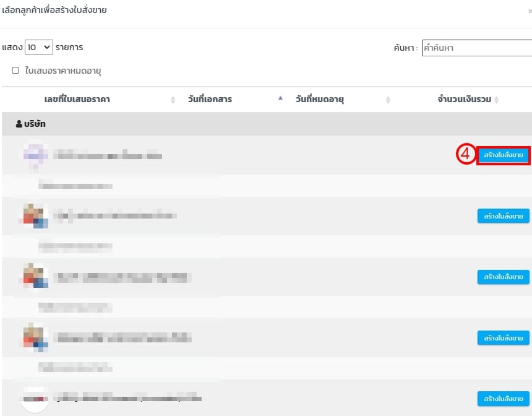Click สร้างใบสั่งขาย button for fourth customer
The height and width of the screenshot is (416, 532).
(x=503, y=338)
